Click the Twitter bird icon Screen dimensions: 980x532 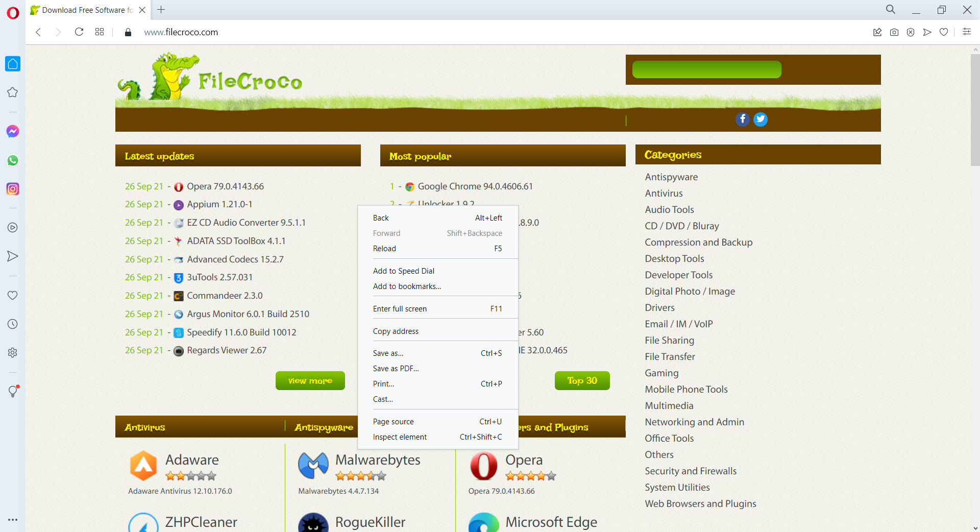pos(761,119)
